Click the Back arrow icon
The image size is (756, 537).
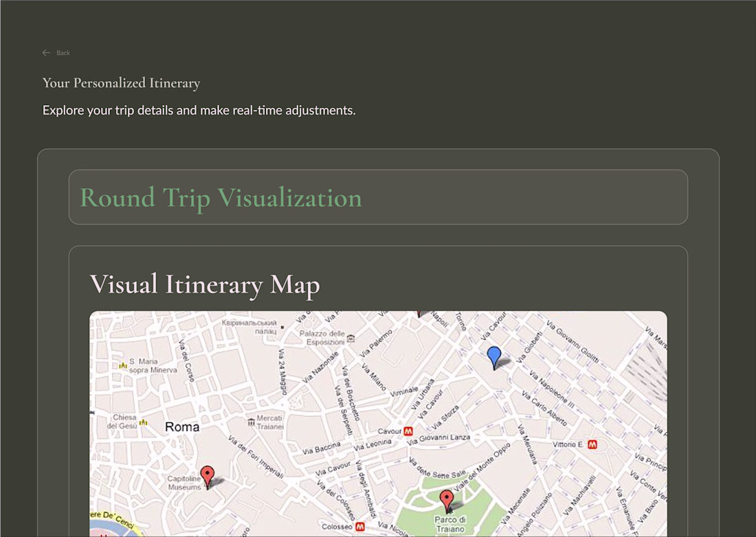point(46,53)
